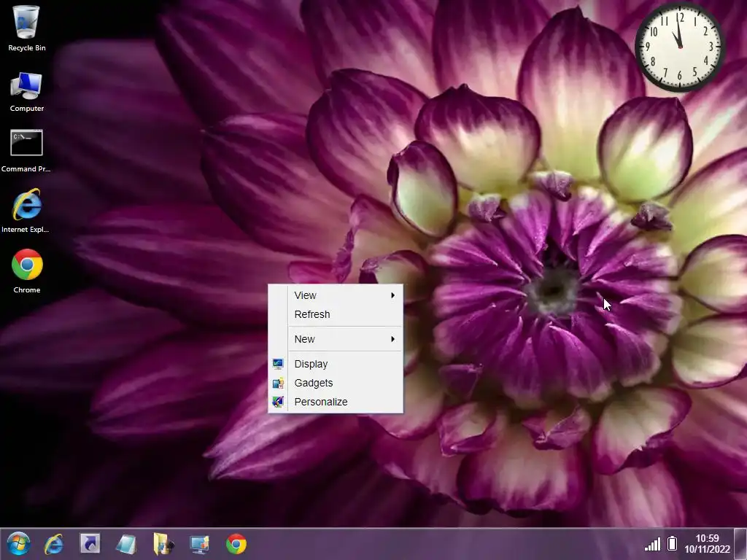Click the 'Command Pr...' label text
Screen dimensions: 747x560
pyautogui.click(x=26, y=168)
